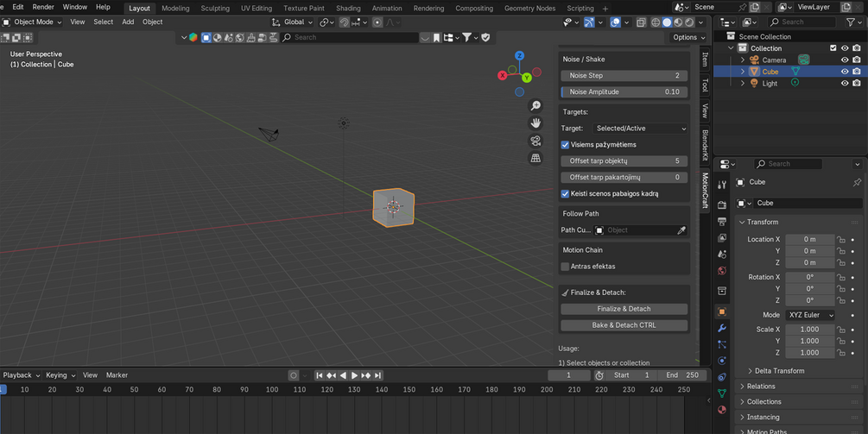Open Particles properties icon
The image size is (868, 434).
pos(722,344)
